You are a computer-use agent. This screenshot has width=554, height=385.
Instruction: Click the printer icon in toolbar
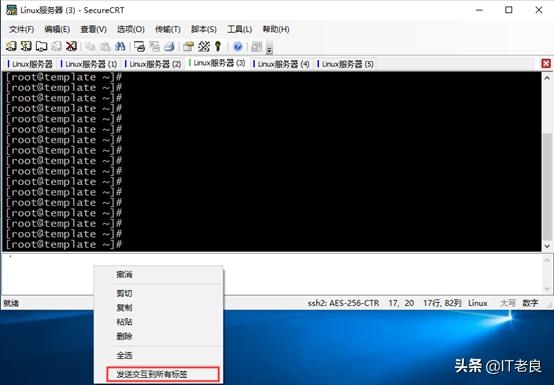pos(169,46)
